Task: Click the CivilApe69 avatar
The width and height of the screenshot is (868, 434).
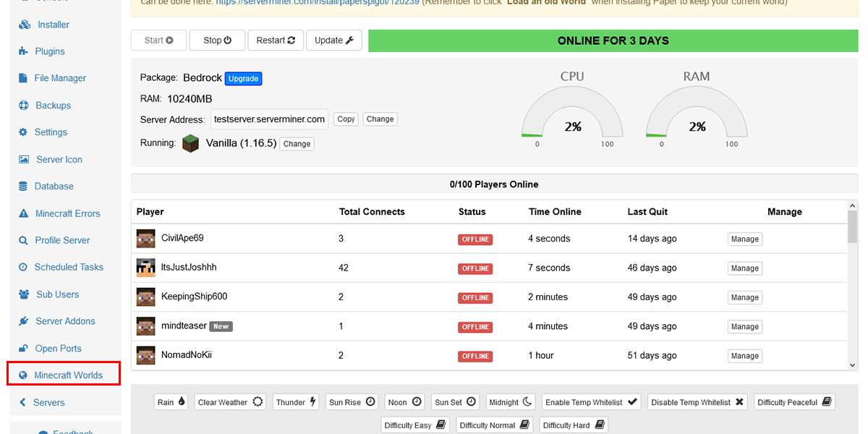Action: point(146,239)
